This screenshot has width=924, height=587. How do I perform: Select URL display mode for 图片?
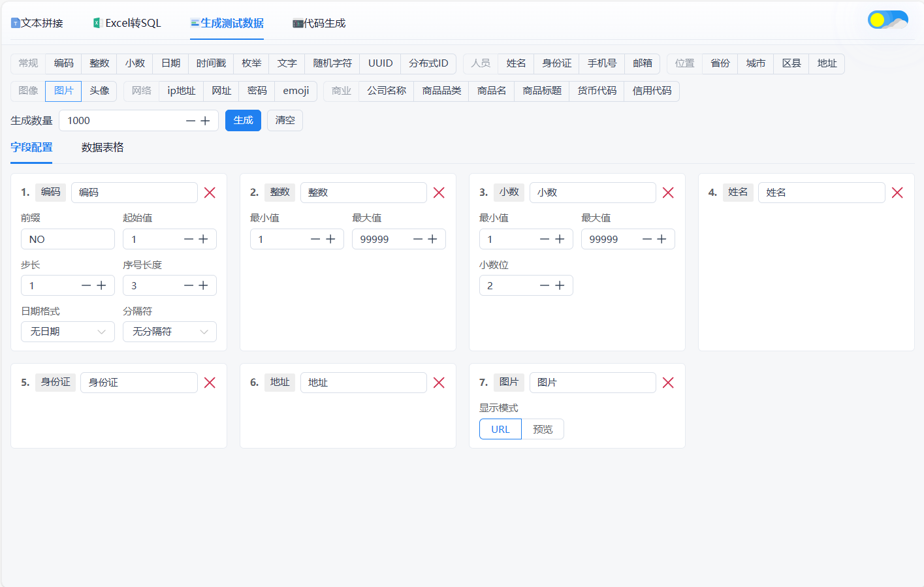point(500,429)
